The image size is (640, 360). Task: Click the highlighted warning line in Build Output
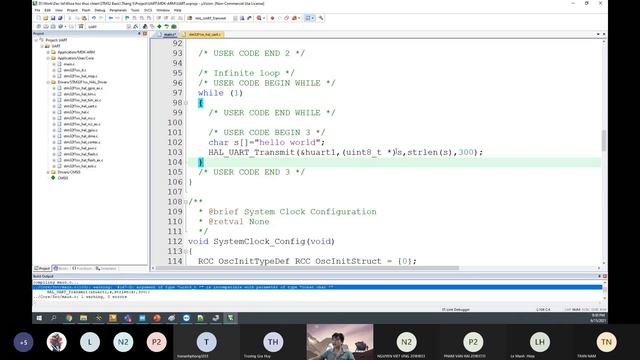click(317, 287)
